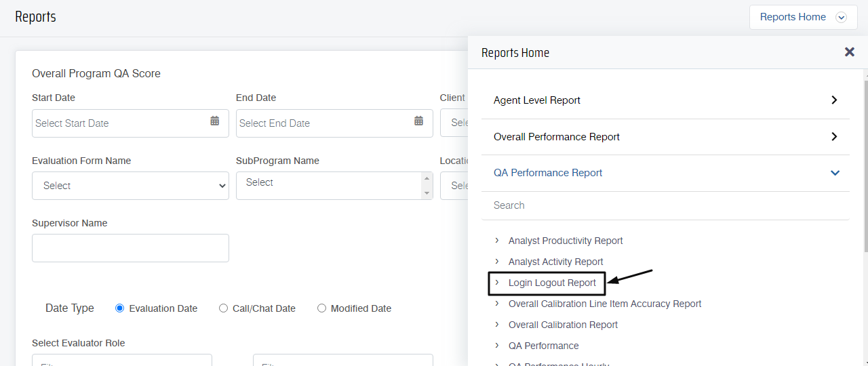This screenshot has height=366, width=868.
Task: Click arrow before Overall Calibration Line Item Accuracy
Action: pyautogui.click(x=497, y=303)
